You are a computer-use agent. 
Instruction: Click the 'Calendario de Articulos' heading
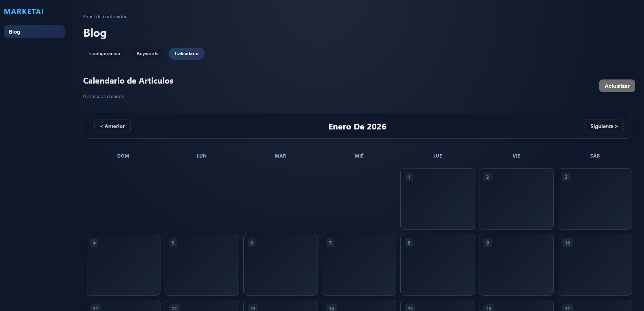[x=128, y=81]
